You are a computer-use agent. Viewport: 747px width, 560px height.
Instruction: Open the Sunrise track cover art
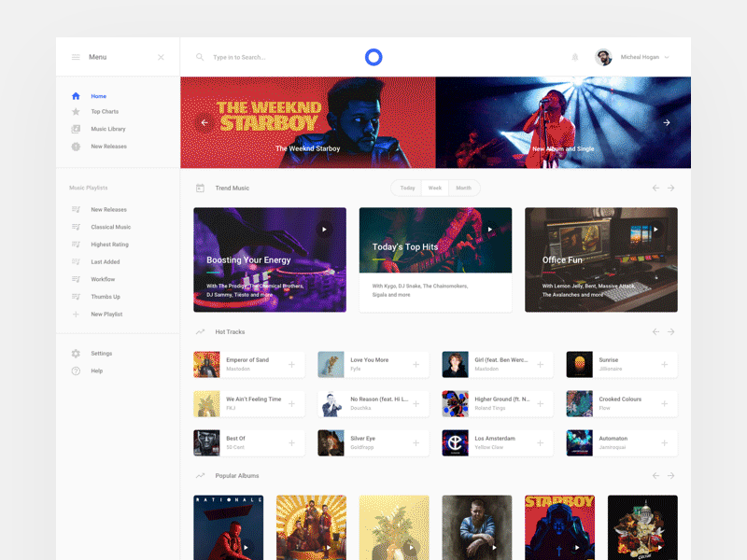[x=579, y=365]
